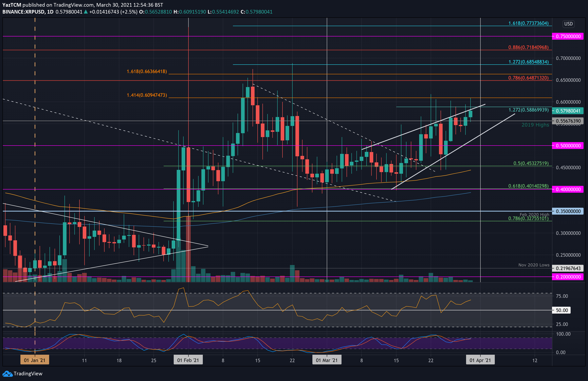588x381 pixels.
Task: Click the 01 Mar '21 date label
Action: coord(327,360)
